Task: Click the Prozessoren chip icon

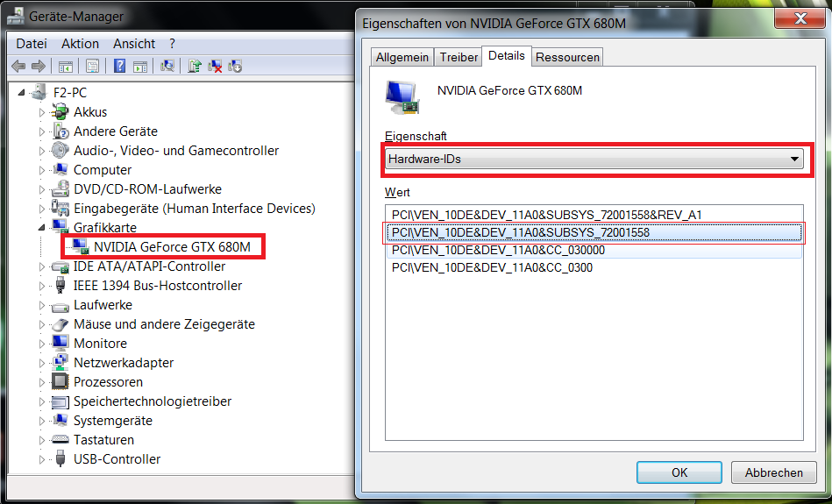Action: click(x=60, y=381)
